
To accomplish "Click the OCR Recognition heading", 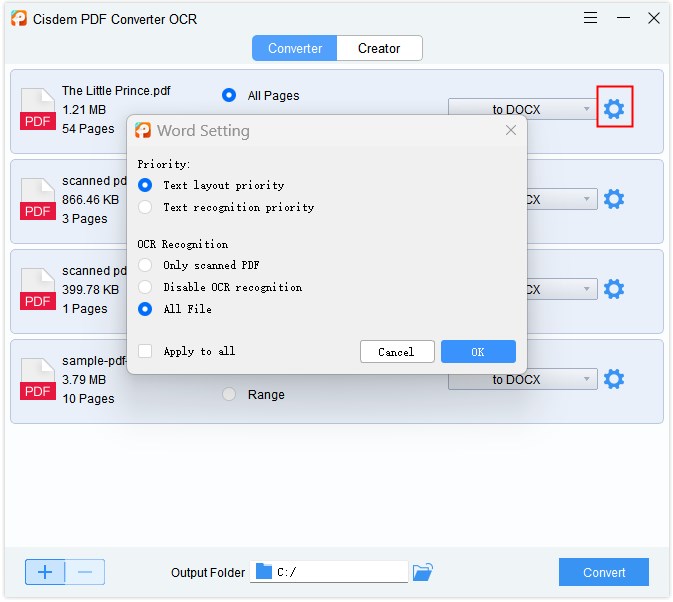I will click(182, 244).
